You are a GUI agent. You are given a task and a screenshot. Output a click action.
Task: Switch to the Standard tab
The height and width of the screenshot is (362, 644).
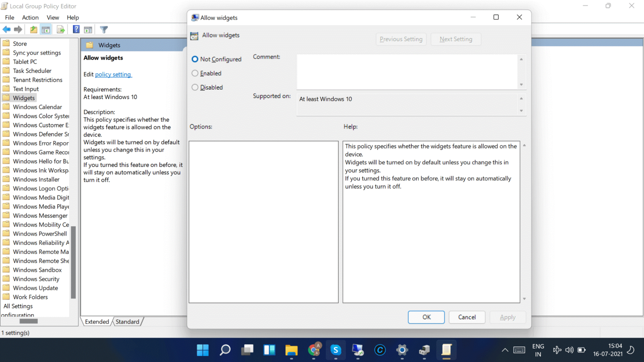pyautogui.click(x=127, y=321)
